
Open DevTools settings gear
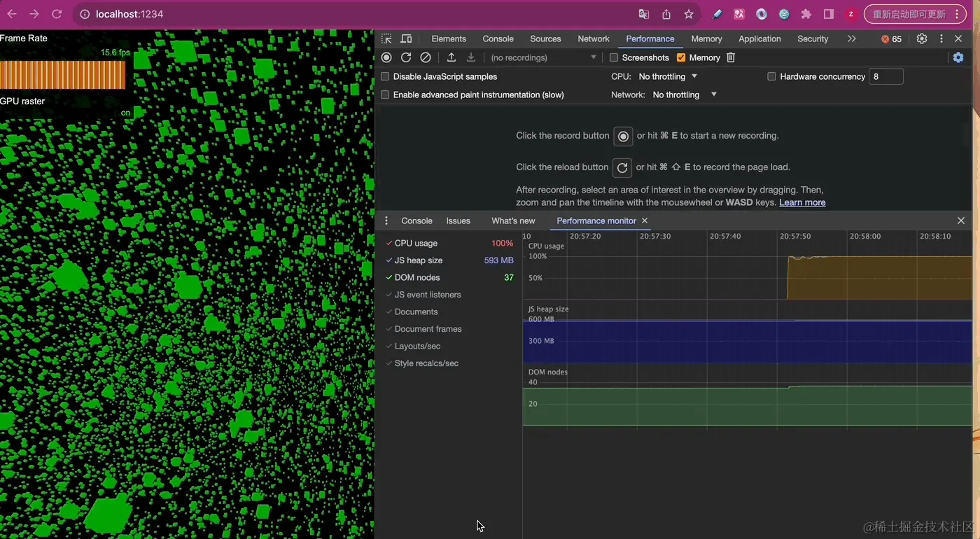point(922,39)
